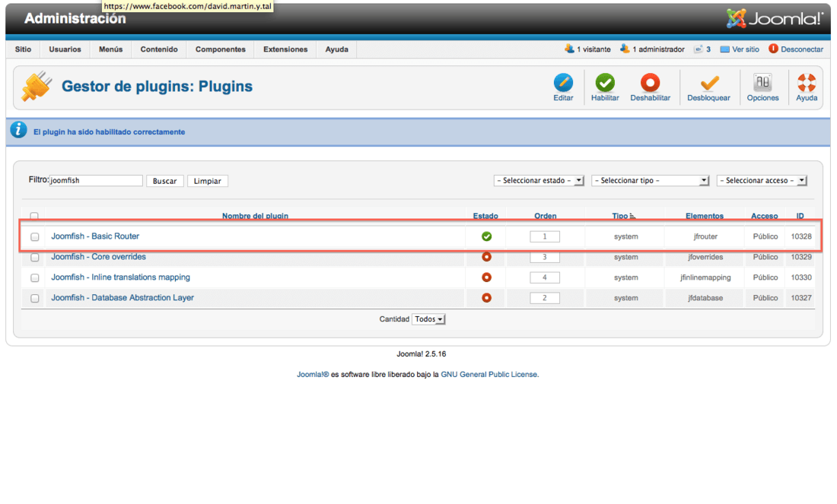837x504 pixels.
Task: Open the Extensiones menu
Action: pos(285,49)
